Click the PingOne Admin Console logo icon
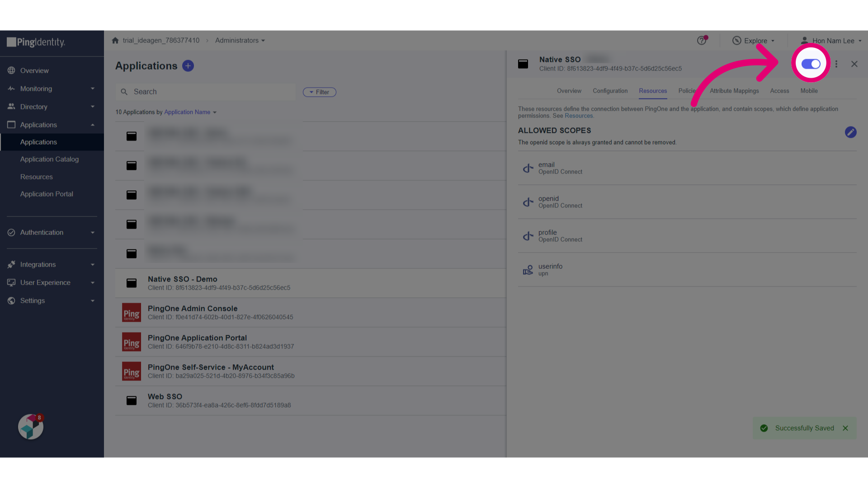The height and width of the screenshot is (488, 868). [132, 312]
